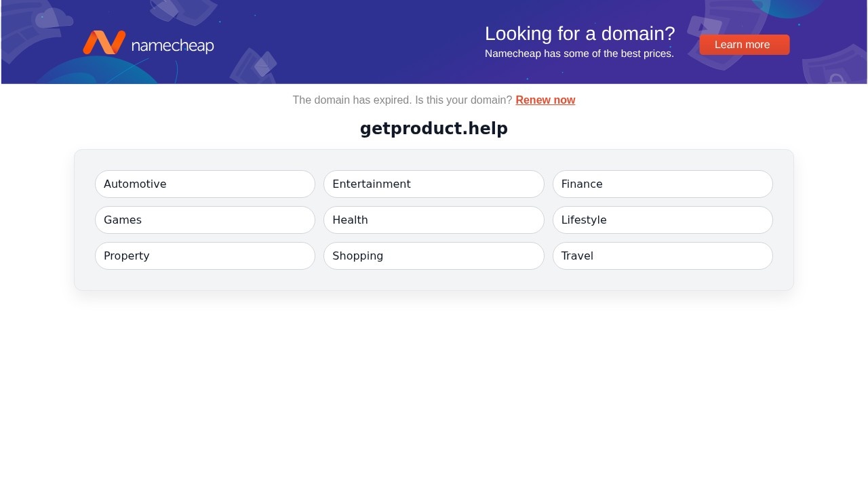Click the Looking for a domain headline

(x=579, y=33)
